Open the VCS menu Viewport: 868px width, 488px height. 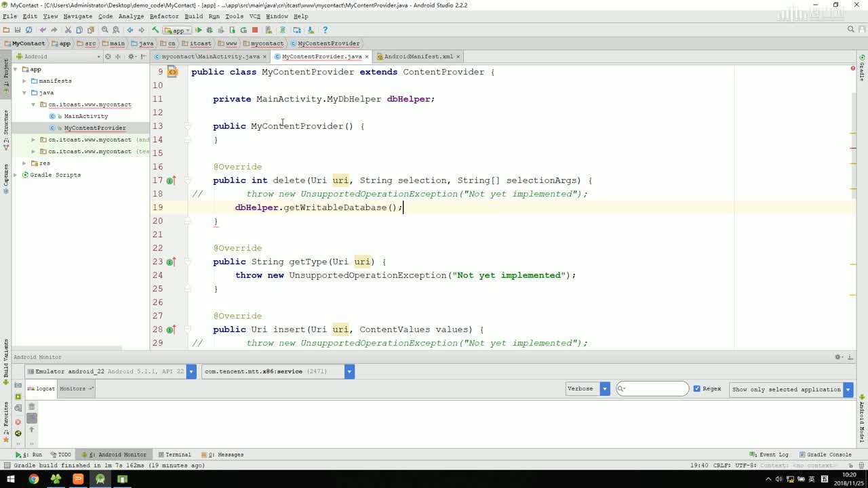point(254,16)
